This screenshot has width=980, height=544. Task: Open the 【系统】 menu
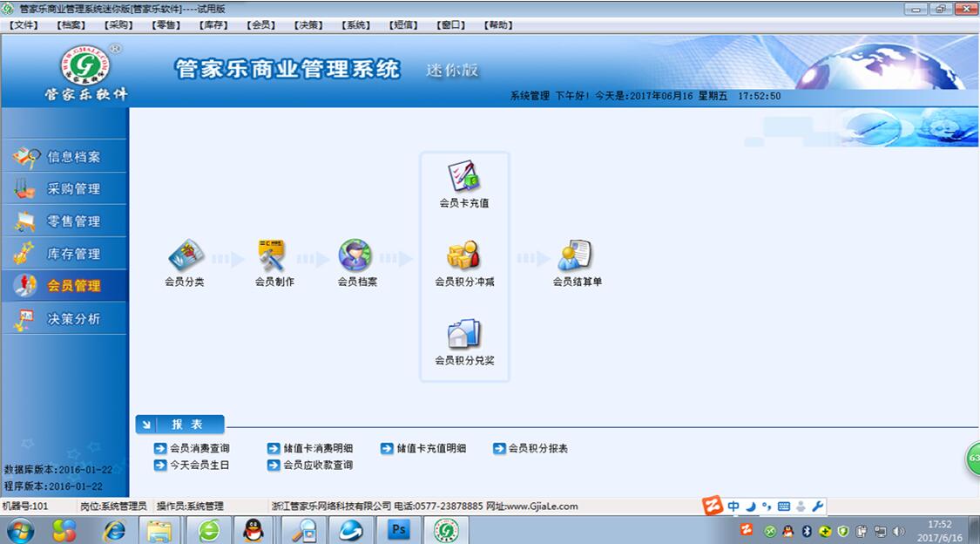[x=356, y=25]
